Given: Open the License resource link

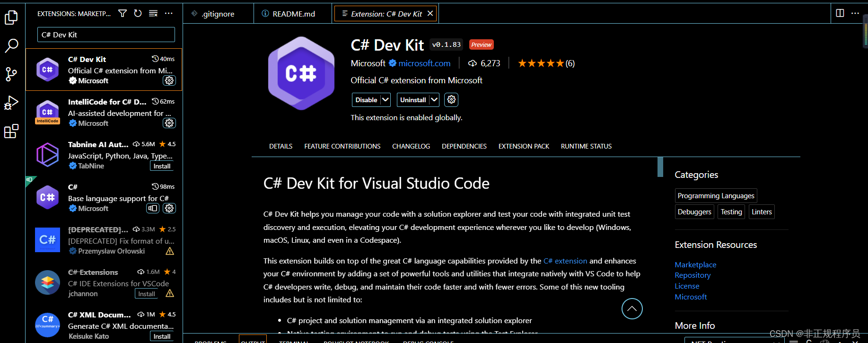Looking at the screenshot, I should (687, 286).
